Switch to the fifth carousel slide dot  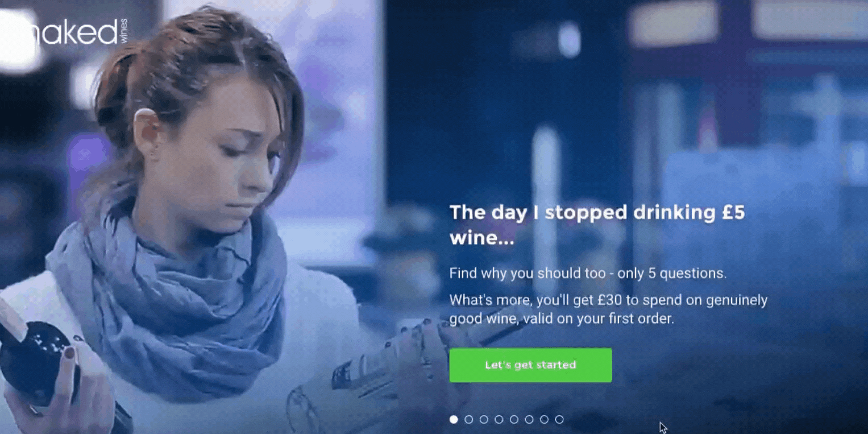click(x=514, y=419)
